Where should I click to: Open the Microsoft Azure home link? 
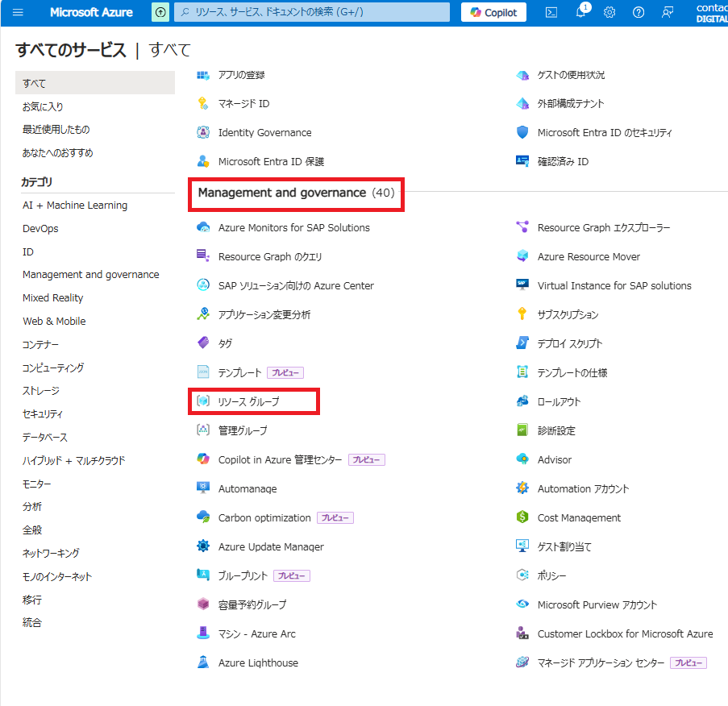pos(91,13)
